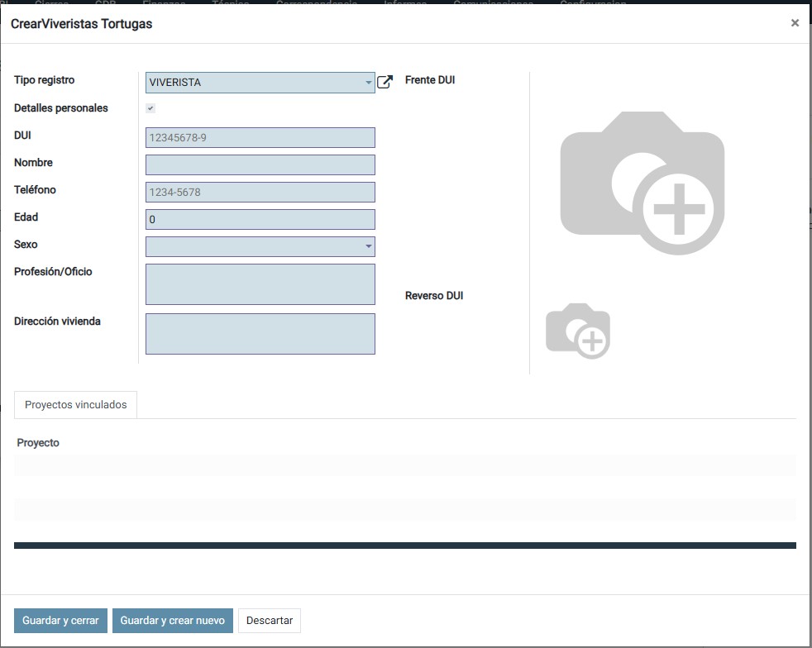The width and height of the screenshot is (812, 648).
Task: Click the Sexo label
Action: (26, 245)
